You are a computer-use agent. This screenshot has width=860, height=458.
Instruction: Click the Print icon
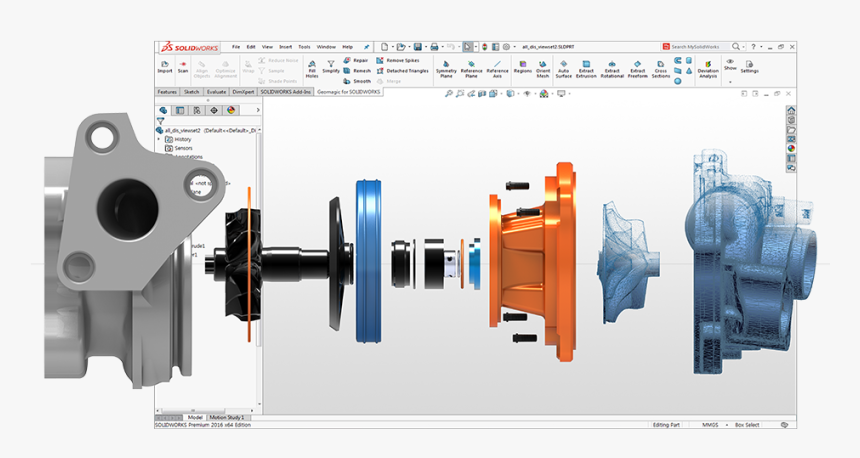click(x=434, y=47)
